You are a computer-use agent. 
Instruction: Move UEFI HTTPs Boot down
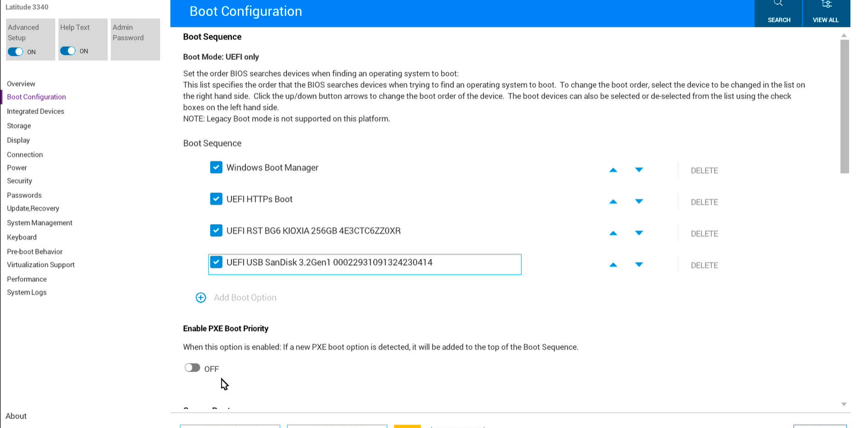point(639,201)
